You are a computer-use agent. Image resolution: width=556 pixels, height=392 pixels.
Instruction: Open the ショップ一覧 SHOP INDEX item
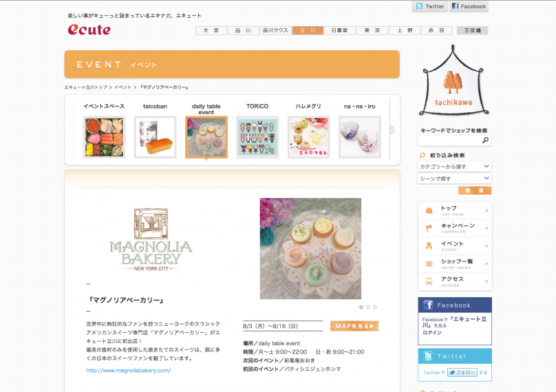455,263
